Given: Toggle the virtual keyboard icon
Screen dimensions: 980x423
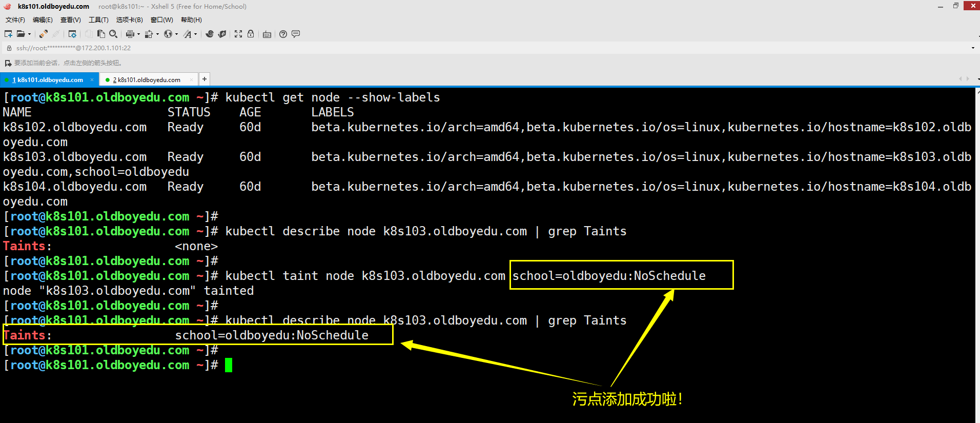Looking at the screenshot, I should coord(267,34).
